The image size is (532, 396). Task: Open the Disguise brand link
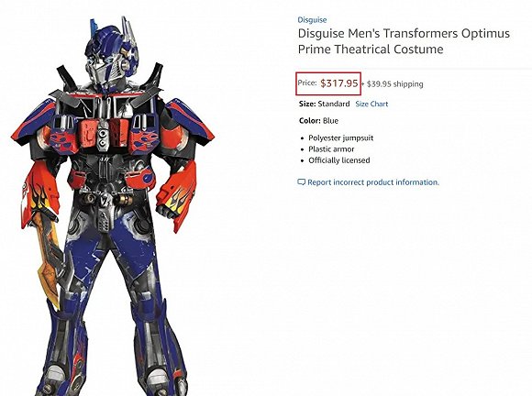(312, 20)
